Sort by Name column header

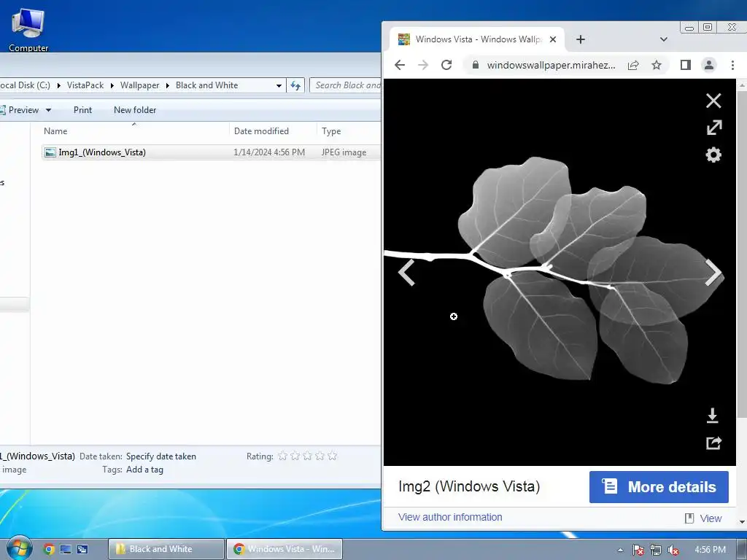[x=134, y=131]
